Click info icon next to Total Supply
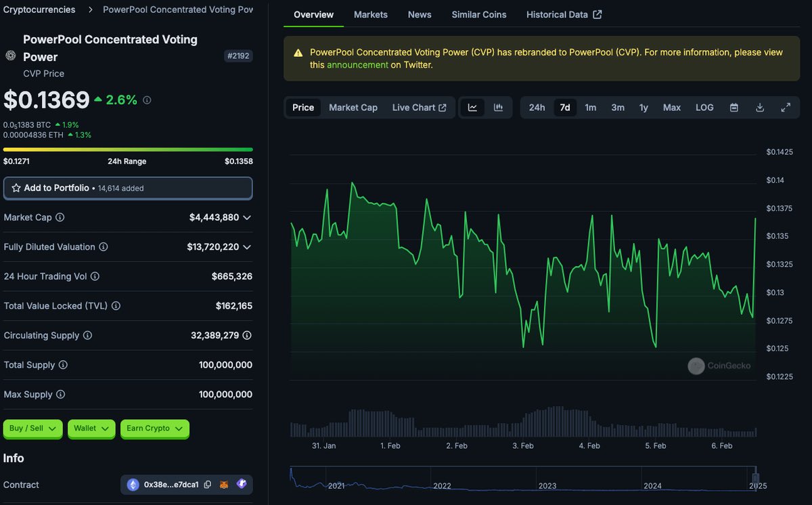This screenshot has height=505, width=812. 63,365
